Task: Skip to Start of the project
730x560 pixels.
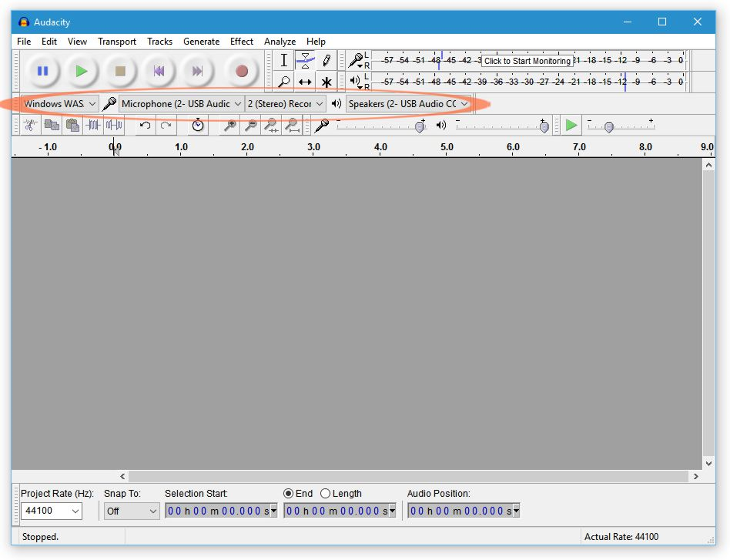Action: tap(159, 72)
